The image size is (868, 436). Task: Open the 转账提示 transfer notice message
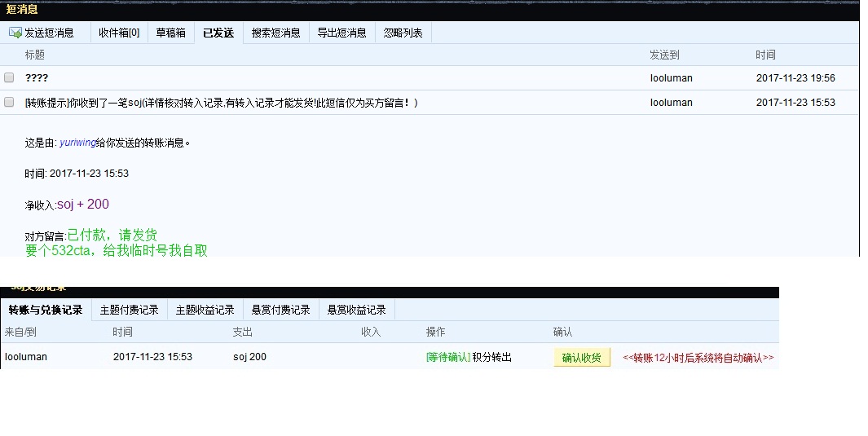click(x=220, y=103)
